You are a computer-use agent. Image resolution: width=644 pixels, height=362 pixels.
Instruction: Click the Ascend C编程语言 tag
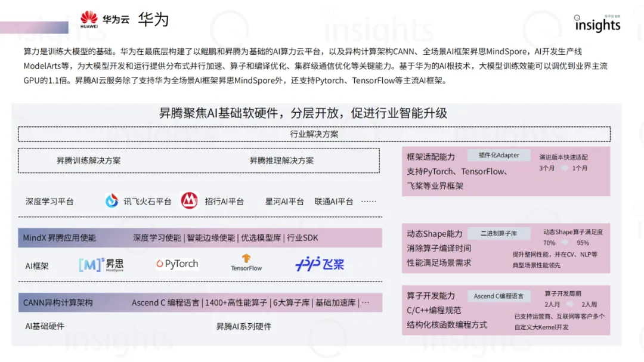click(499, 296)
